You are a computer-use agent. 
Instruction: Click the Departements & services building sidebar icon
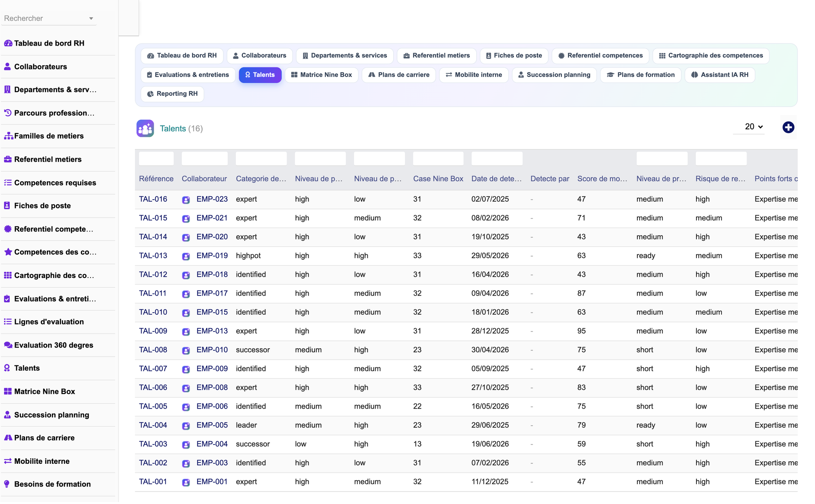pyautogui.click(x=8, y=90)
